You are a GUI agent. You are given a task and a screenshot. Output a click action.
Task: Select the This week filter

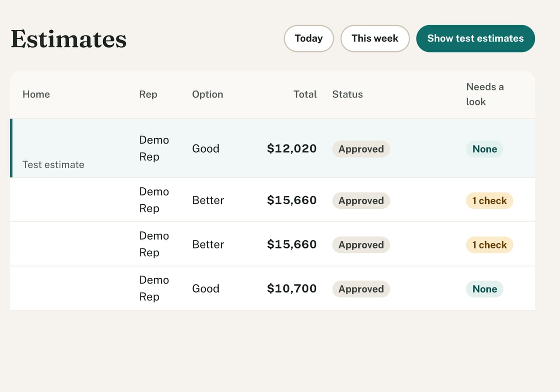pyautogui.click(x=375, y=38)
